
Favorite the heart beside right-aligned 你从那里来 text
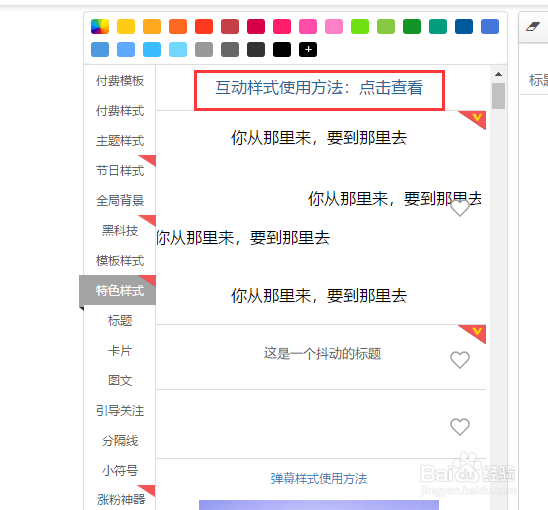(x=460, y=208)
